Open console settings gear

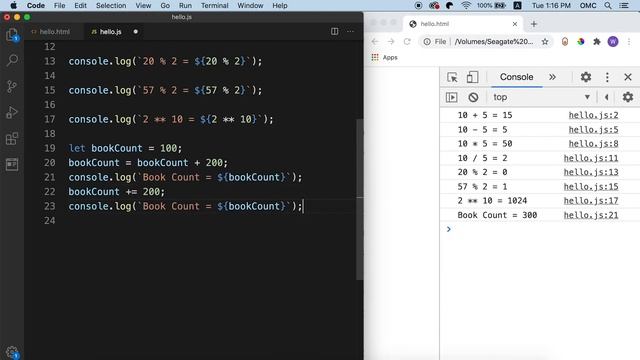click(x=628, y=97)
